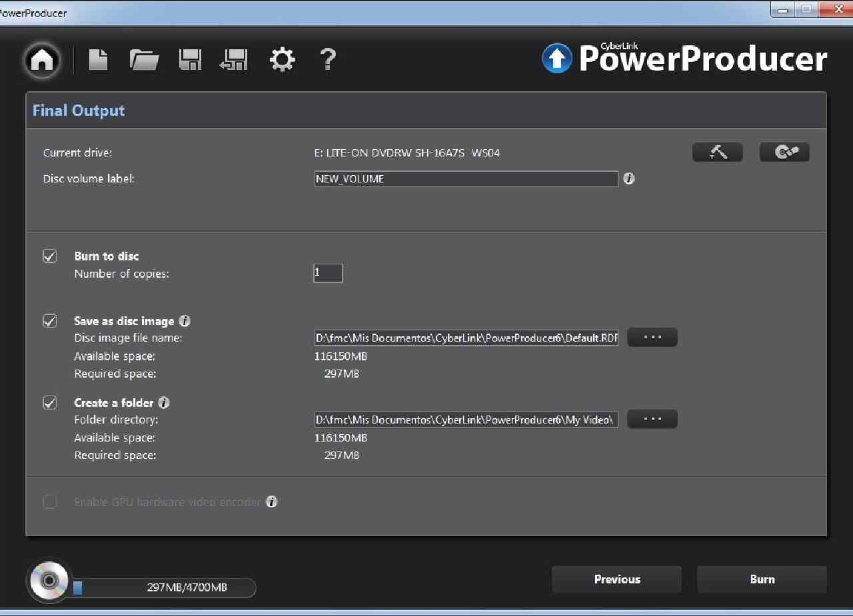
Task: Show info icon beside Create a folder
Action: point(164,402)
